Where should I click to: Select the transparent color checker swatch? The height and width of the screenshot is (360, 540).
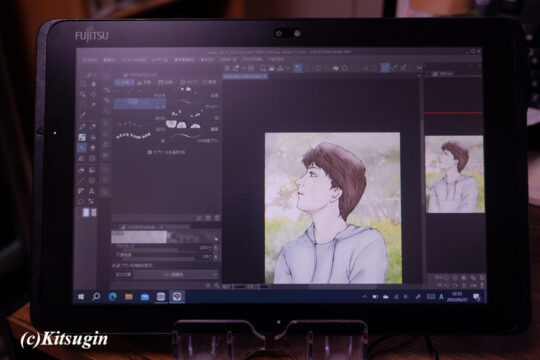click(93, 213)
